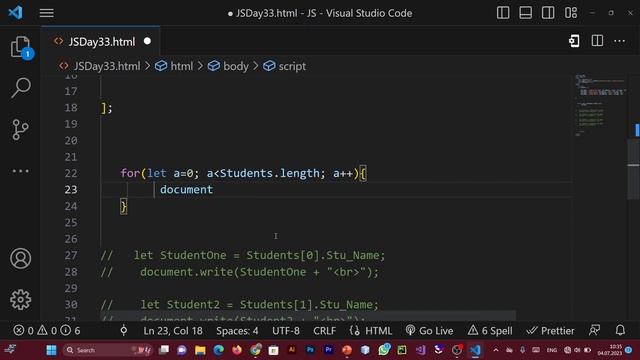Click the feedback icon in status bar

pos(595,331)
